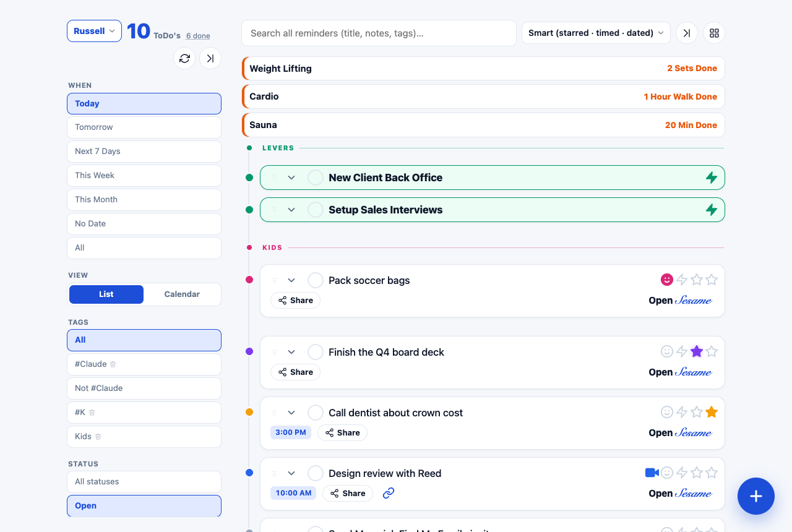Click the purple star on Finish the Q4 board deck

click(697, 351)
